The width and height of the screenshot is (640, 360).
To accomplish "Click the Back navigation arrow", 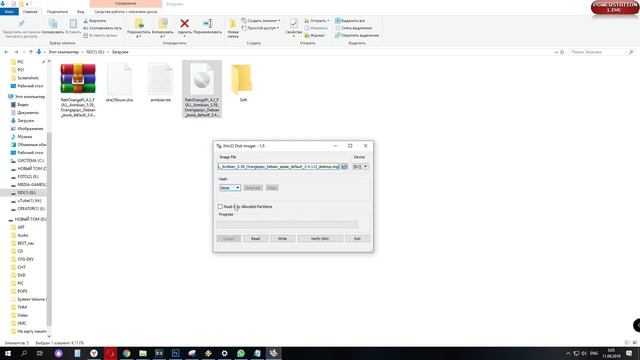I will click(x=6, y=52).
